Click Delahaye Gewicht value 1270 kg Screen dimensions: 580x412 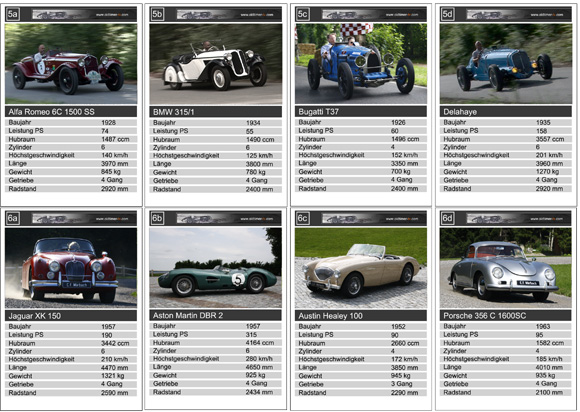[x=547, y=172]
